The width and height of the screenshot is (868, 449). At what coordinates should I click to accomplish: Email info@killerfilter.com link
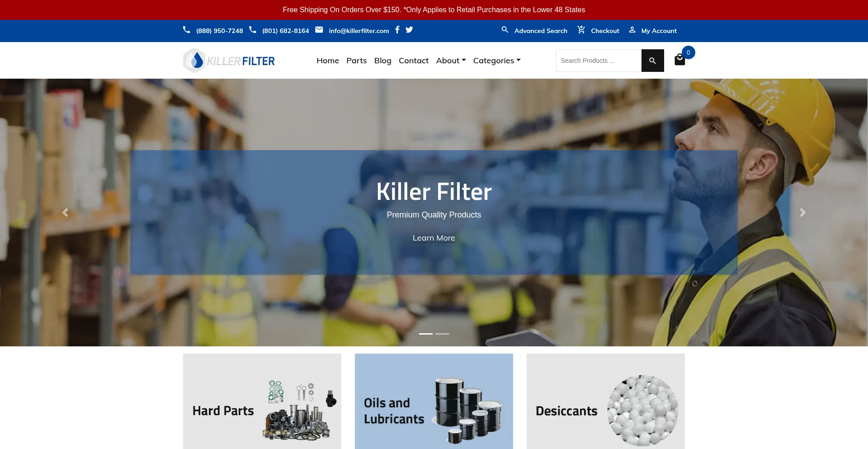(359, 31)
